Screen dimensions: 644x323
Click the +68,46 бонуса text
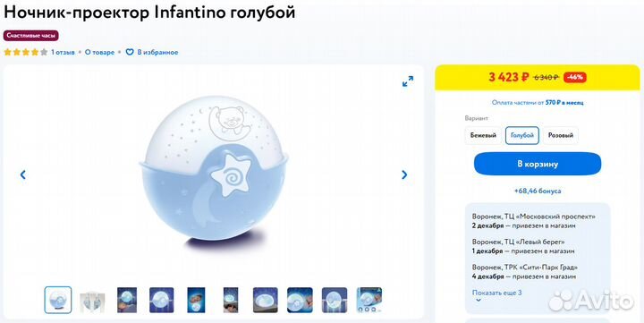pos(538,191)
